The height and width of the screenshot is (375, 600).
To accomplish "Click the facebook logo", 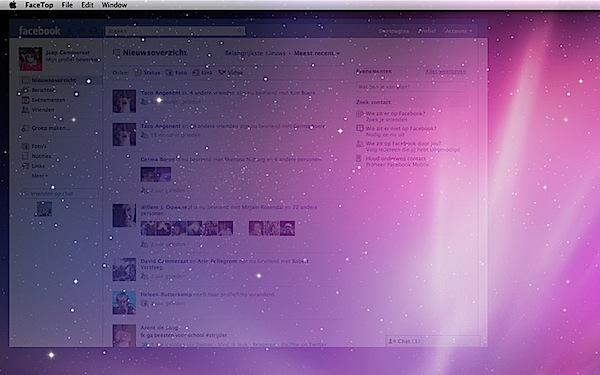I will point(39,31).
